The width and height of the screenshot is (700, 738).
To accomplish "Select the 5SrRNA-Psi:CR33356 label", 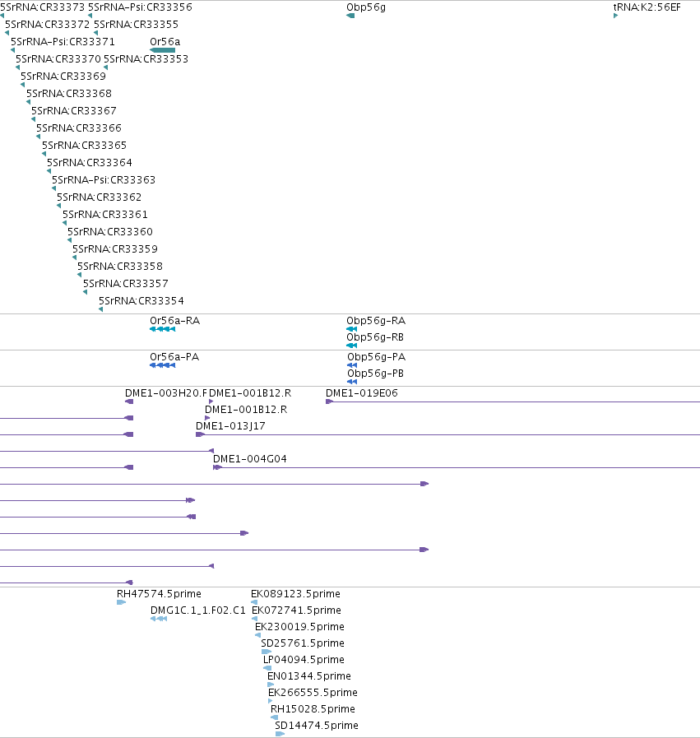I will pos(140,7).
